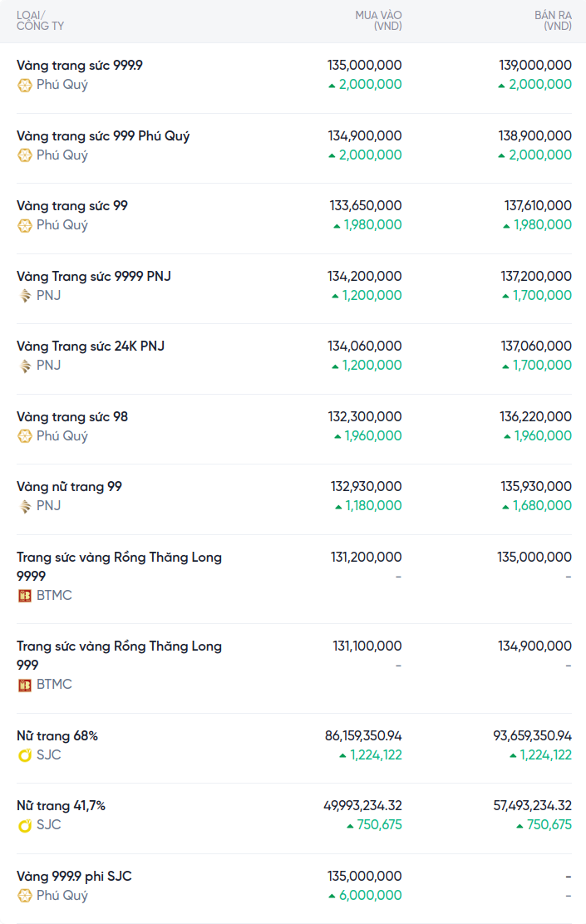Click the LOẠI/CÔNG TY column header
Image resolution: width=586 pixels, height=924 pixels.
pyautogui.click(x=40, y=21)
